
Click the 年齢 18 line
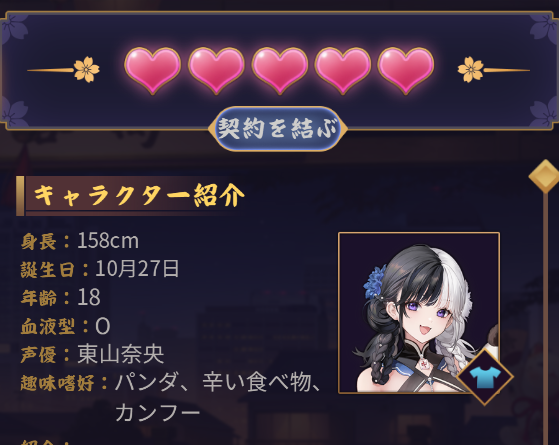click(x=60, y=297)
